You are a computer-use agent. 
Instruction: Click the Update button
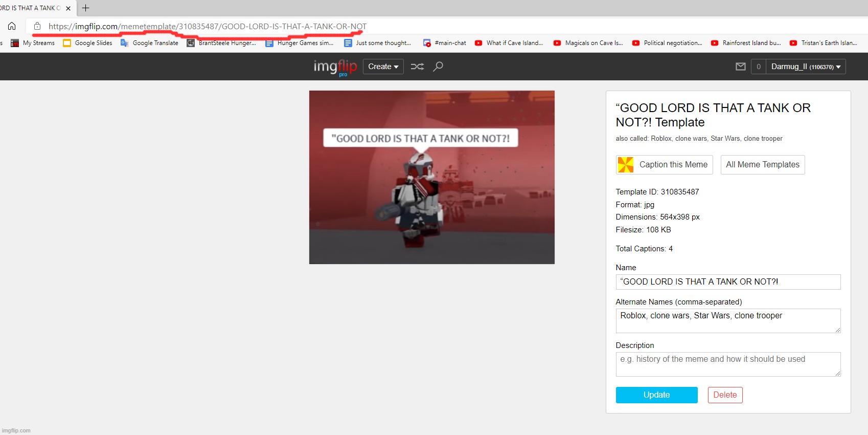[x=656, y=395]
